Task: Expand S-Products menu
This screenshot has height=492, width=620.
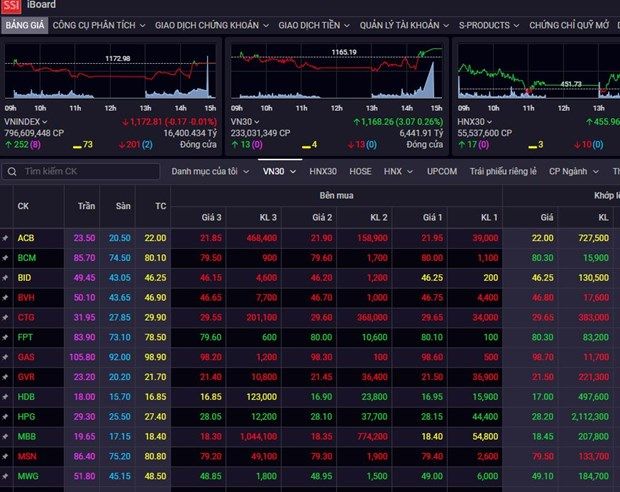Action: (489, 25)
